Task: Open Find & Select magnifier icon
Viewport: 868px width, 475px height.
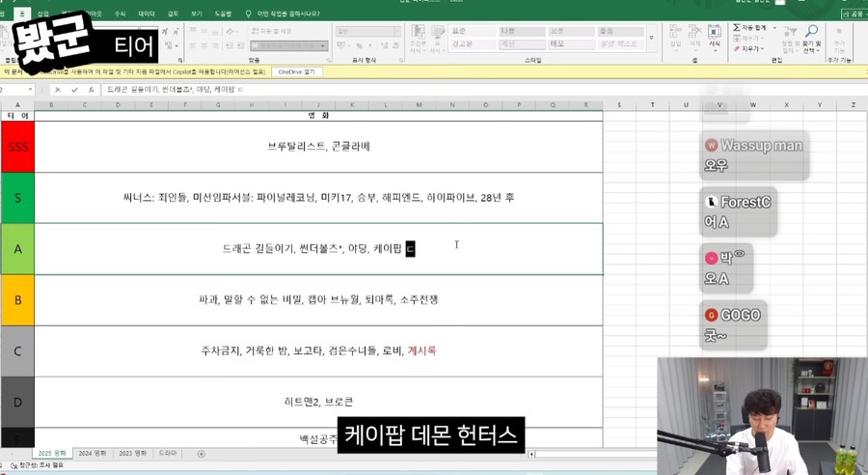Action: point(811,31)
